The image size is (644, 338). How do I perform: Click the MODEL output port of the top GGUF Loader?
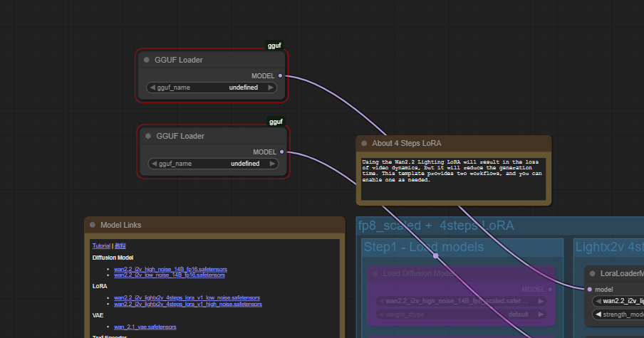click(x=280, y=75)
